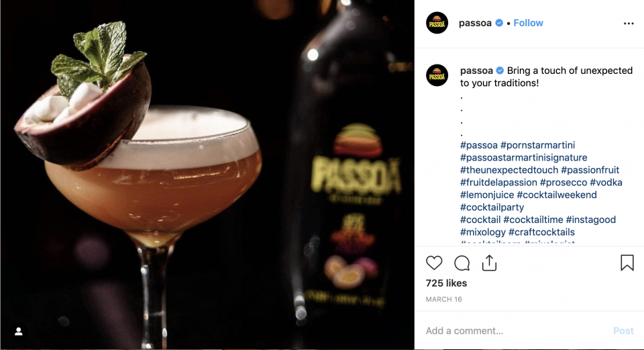Open #pornstarmartini hashtag

[537, 145]
